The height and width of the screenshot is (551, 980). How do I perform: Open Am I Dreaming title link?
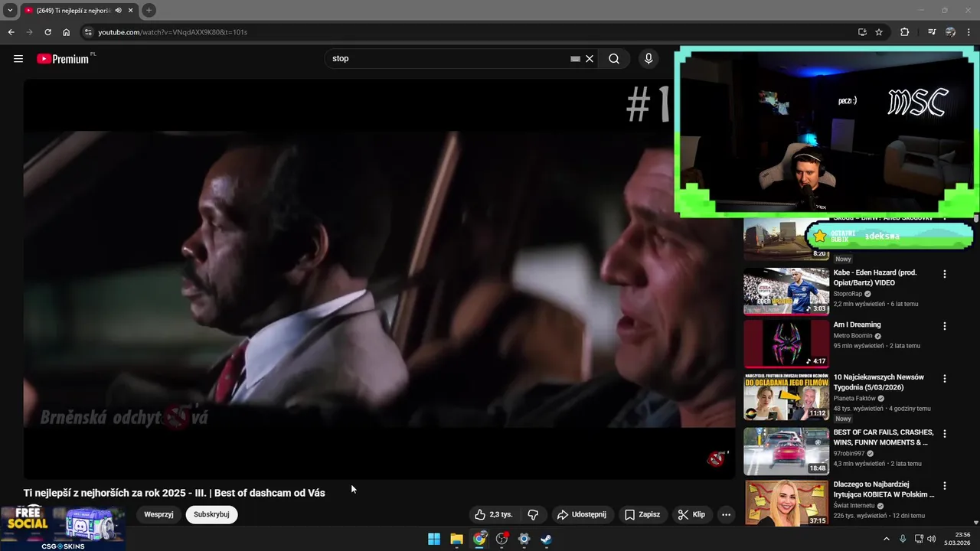(857, 324)
